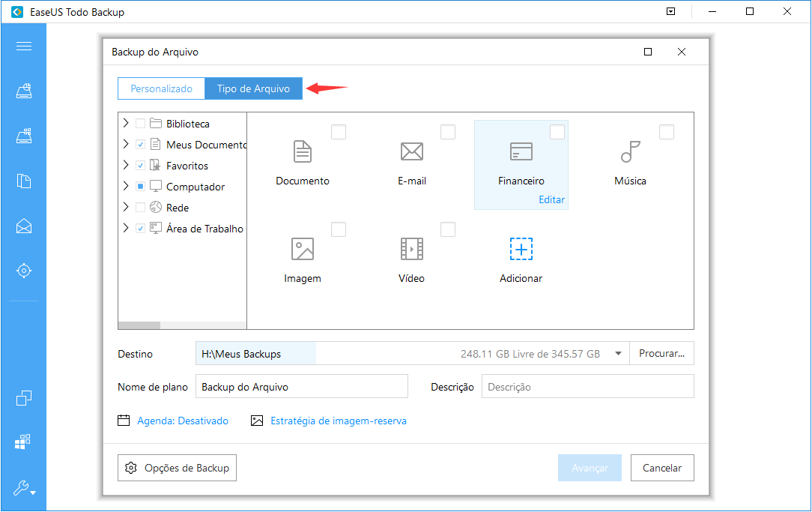Screen dimensions: 812x512
Task: Click the Meus Documentos page icon
Action: 155,144
